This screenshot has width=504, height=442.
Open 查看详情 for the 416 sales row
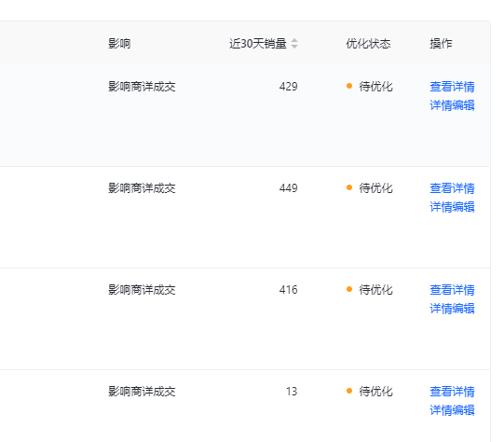[x=452, y=290]
